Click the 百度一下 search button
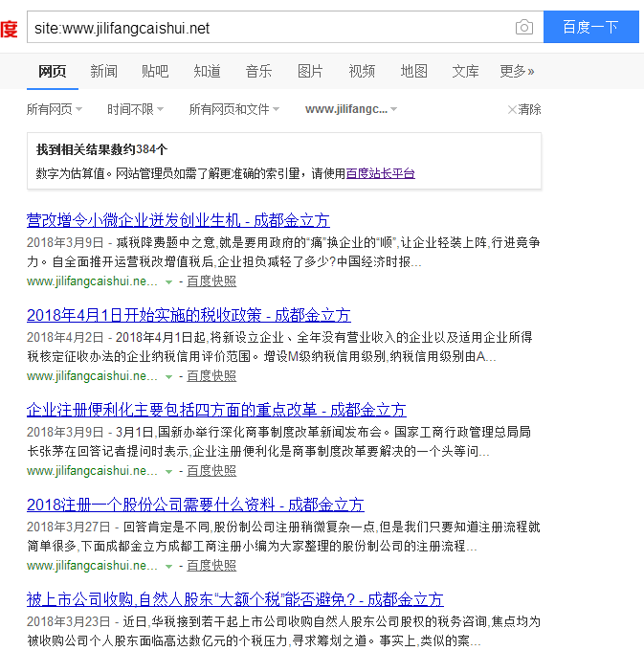Viewport: 644px width, 651px height. click(x=590, y=27)
